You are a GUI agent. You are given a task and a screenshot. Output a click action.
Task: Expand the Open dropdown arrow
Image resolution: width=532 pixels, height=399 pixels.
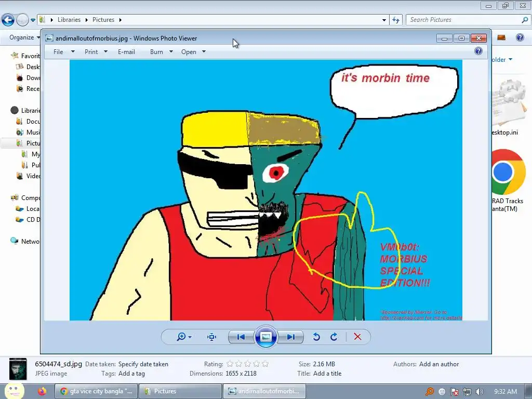[204, 52]
